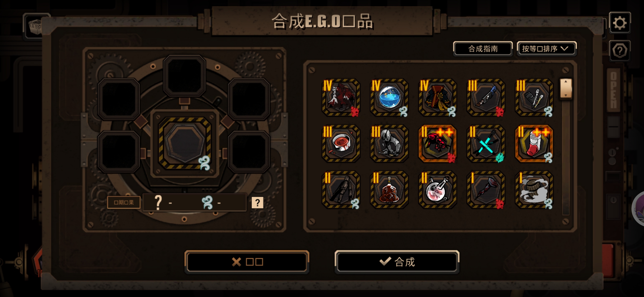Click the 合成指南 guide button

pyautogui.click(x=483, y=49)
